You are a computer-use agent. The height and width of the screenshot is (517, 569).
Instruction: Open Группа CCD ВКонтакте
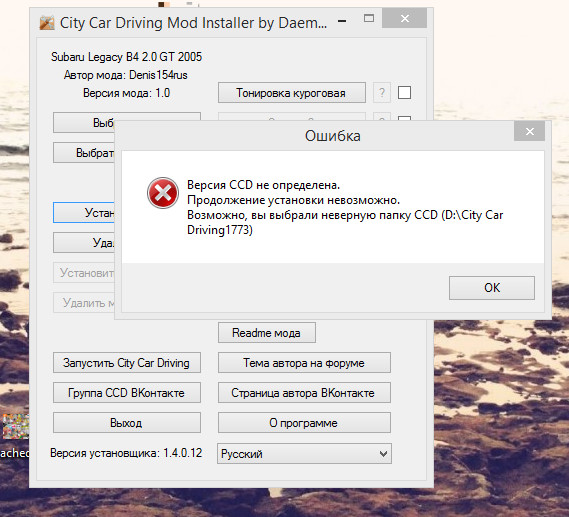click(127, 393)
